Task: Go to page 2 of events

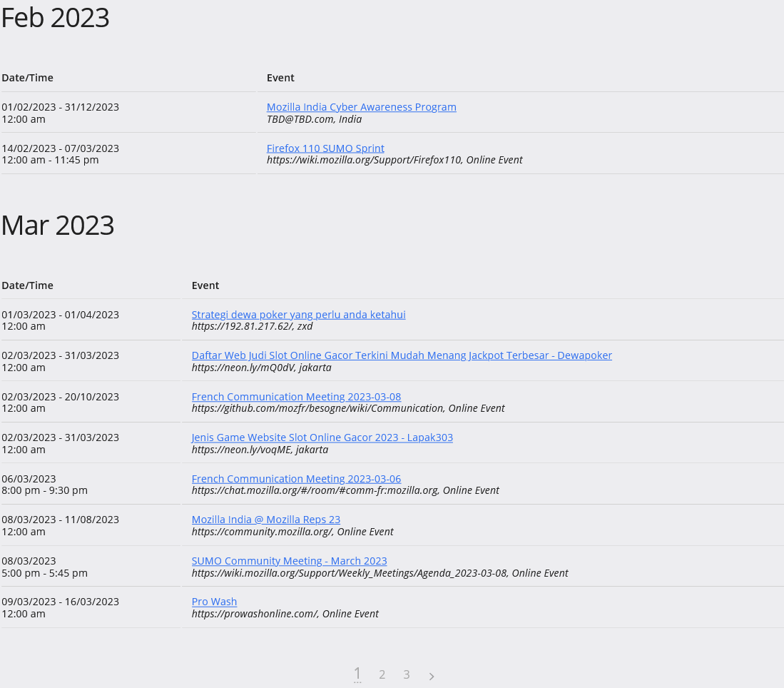Action: point(382,675)
